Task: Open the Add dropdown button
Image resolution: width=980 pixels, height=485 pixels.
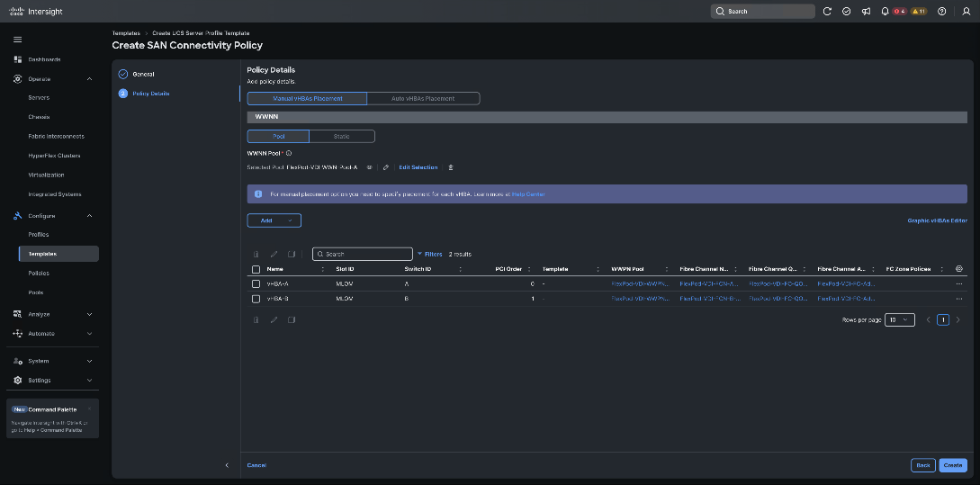Action: (x=274, y=220)
